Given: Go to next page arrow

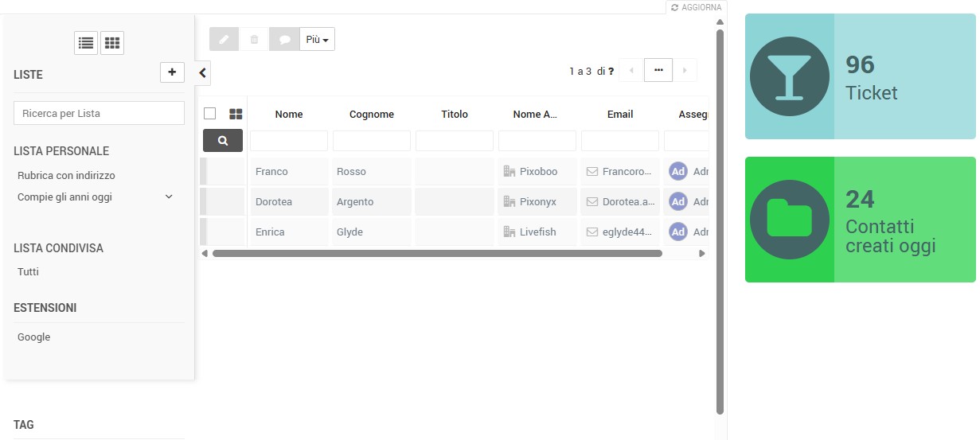Looking at the screenshot, I should point(685,70).
